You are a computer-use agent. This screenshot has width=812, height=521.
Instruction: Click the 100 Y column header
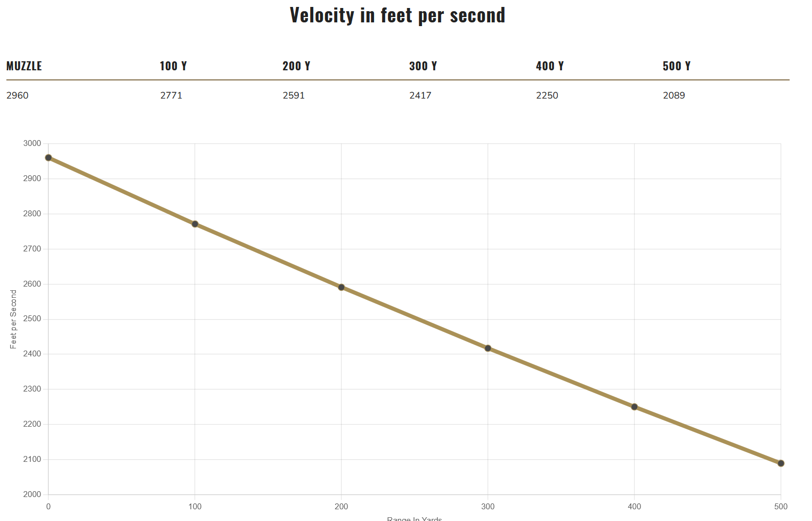[x=173, y=66]
